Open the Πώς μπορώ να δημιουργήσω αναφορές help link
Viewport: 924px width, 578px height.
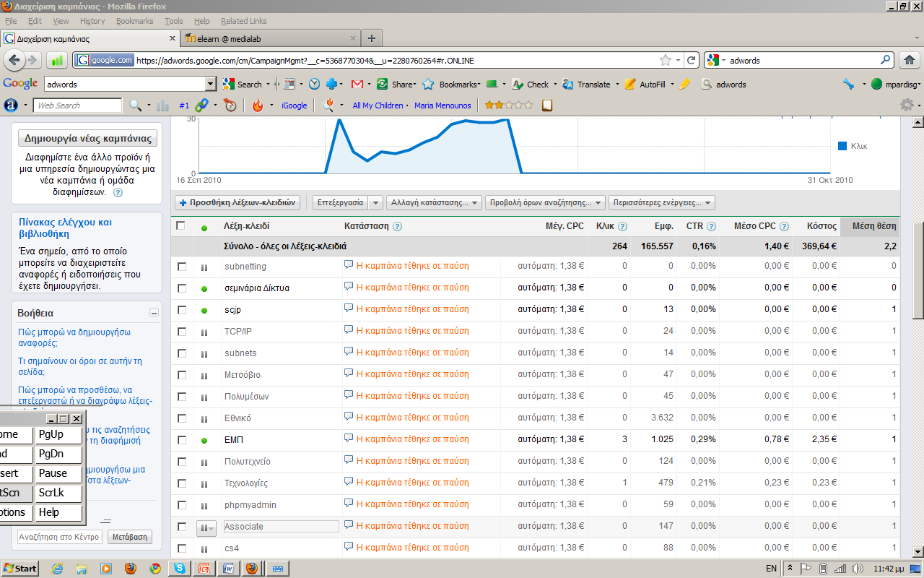click(x=74, y=337)
